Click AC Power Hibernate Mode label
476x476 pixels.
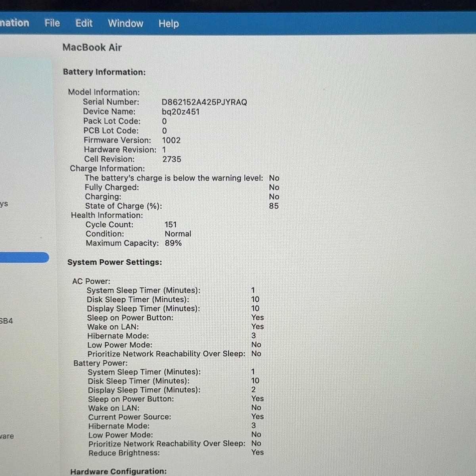(118, 336)
